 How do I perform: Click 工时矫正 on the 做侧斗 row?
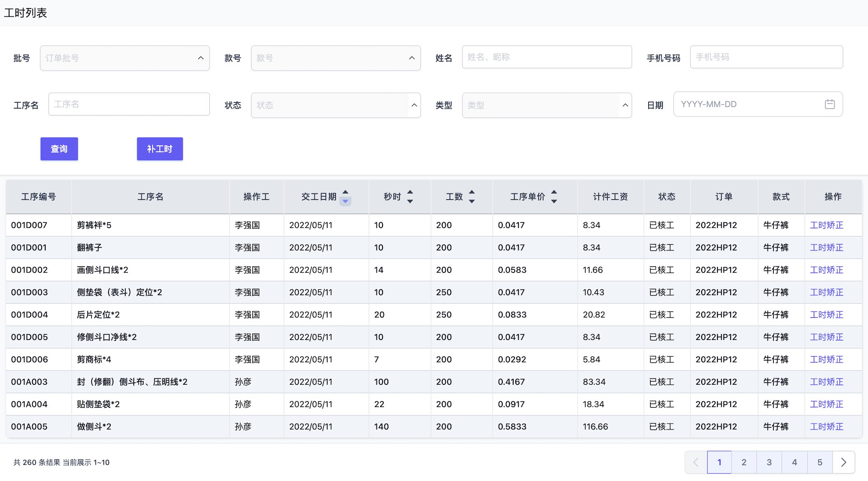pos(826,426)
